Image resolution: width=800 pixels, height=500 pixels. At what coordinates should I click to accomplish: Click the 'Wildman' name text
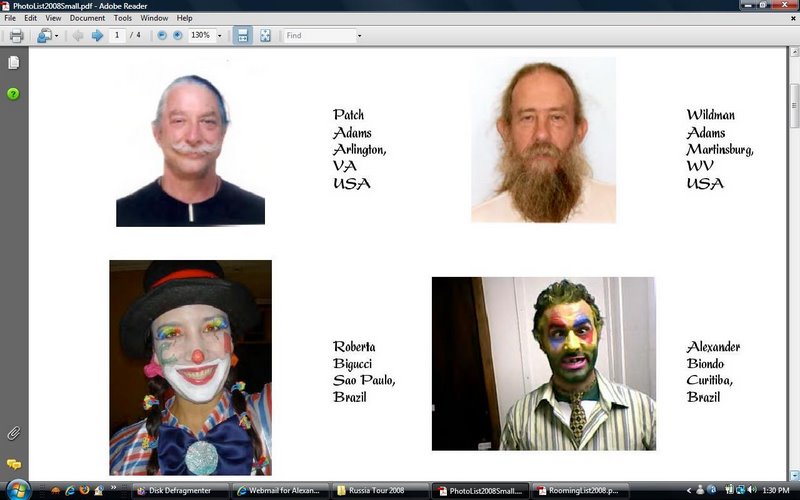click(711, 115)
